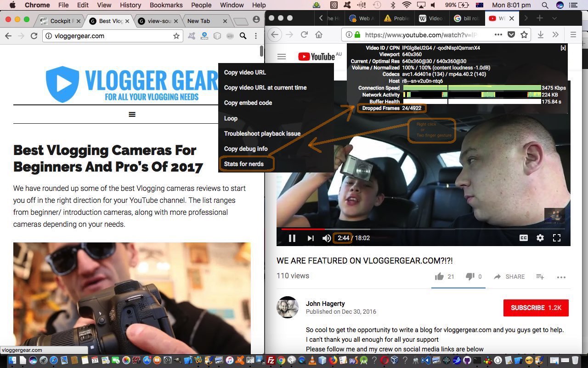Open the Firefox downloads arrow

pyautogui.click(x=541, y=34)
